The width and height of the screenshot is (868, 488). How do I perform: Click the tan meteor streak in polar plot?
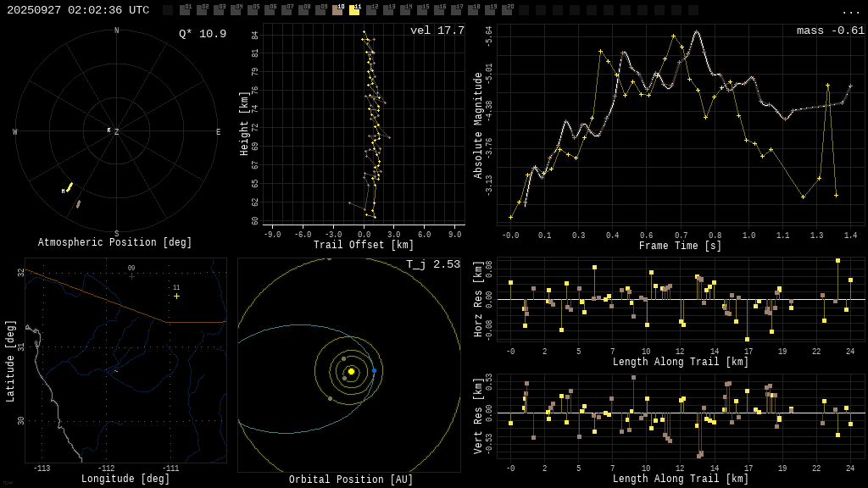click(x=78, y=204)
